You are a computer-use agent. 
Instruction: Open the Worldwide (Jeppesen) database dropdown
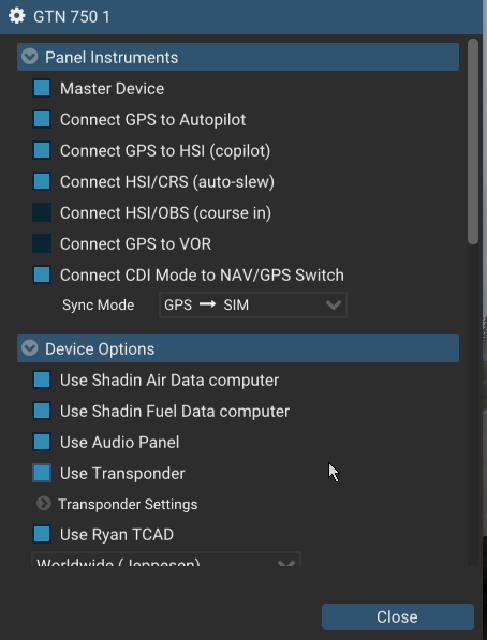pyautogui.click(x=166, y=559)
